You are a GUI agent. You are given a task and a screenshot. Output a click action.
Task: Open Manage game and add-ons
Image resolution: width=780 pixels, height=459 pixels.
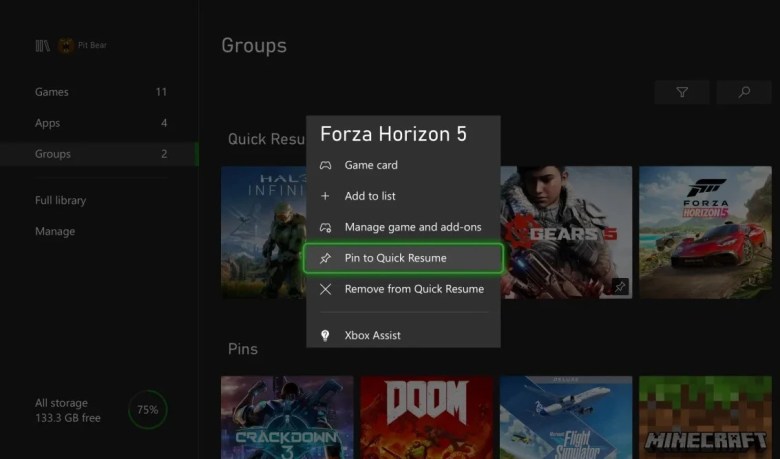(x=403, y=227)
